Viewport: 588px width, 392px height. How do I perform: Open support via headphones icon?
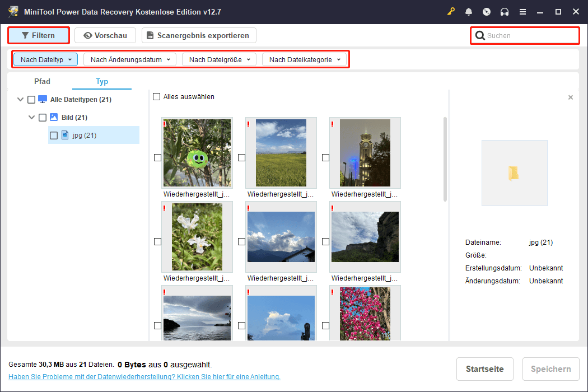click(x=504, y=12)
